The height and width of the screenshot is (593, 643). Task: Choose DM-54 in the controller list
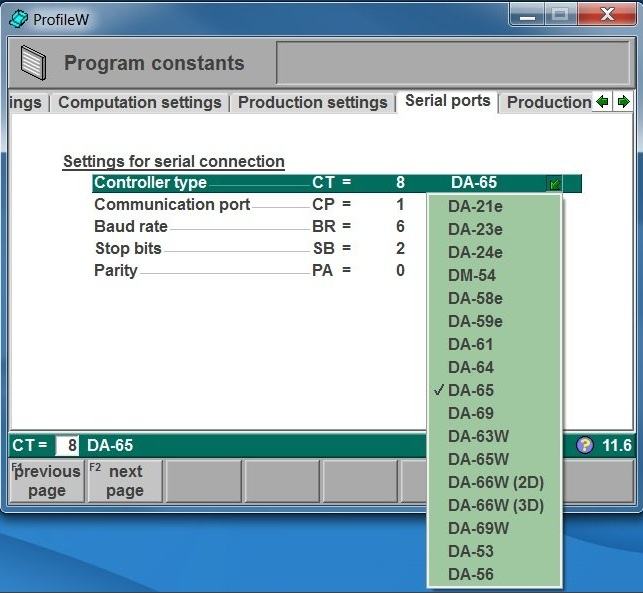[471, 275]
